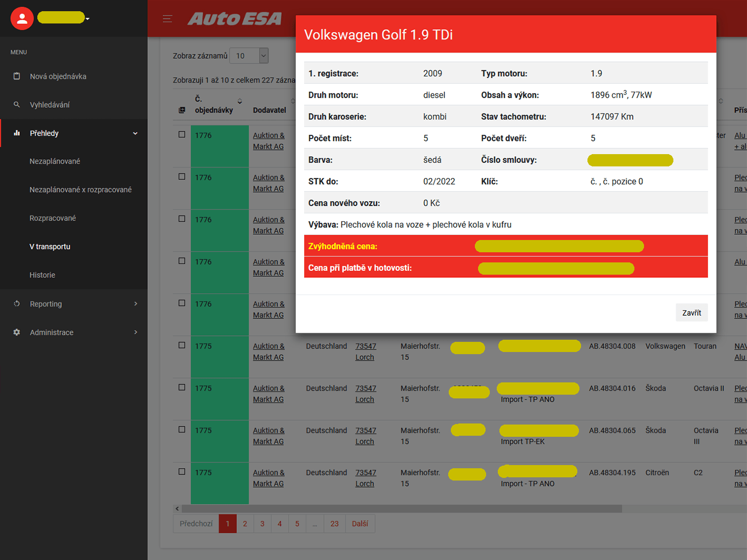The image size is (747, 560).
Task: Click Import TP-EK text in Octavia III row
Action: [x=523, y=442]
